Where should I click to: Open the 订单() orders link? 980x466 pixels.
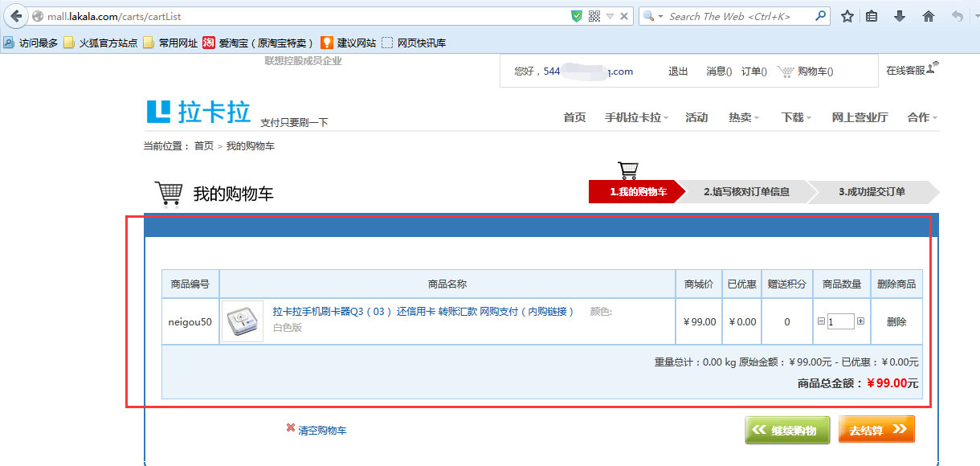(x=754, y=72)
